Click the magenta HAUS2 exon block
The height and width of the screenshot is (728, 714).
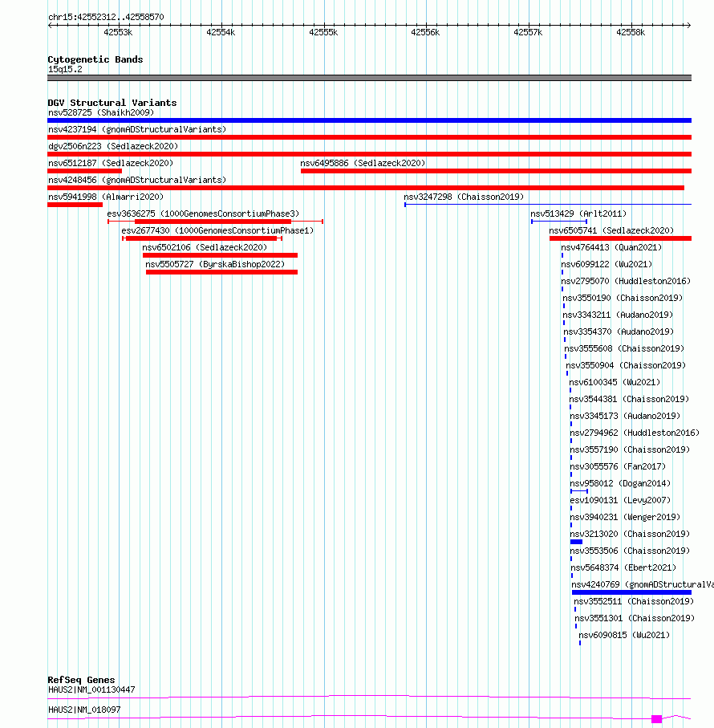click(656, 718)
